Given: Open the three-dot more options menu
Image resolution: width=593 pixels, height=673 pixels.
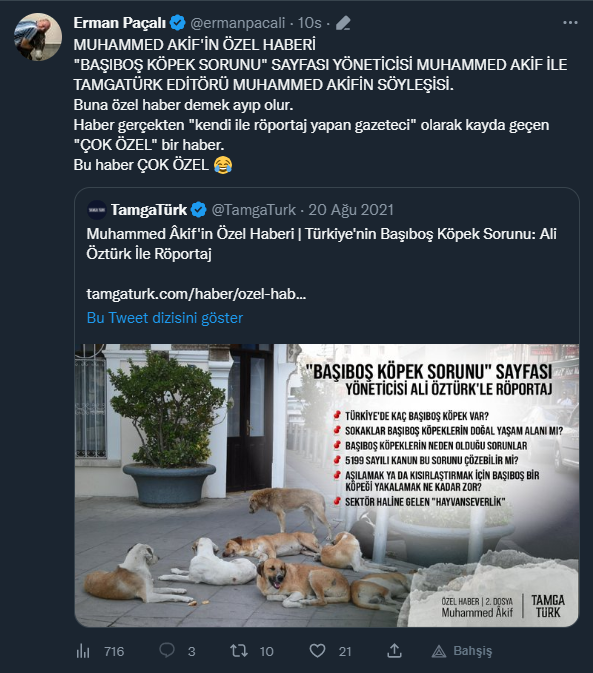Looking at the screenshot, I should (x=570, y=23).
